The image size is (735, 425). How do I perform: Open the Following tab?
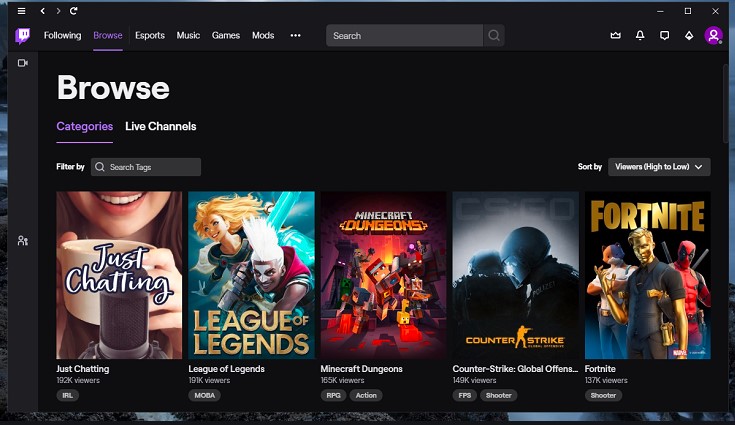pos(62,36)
